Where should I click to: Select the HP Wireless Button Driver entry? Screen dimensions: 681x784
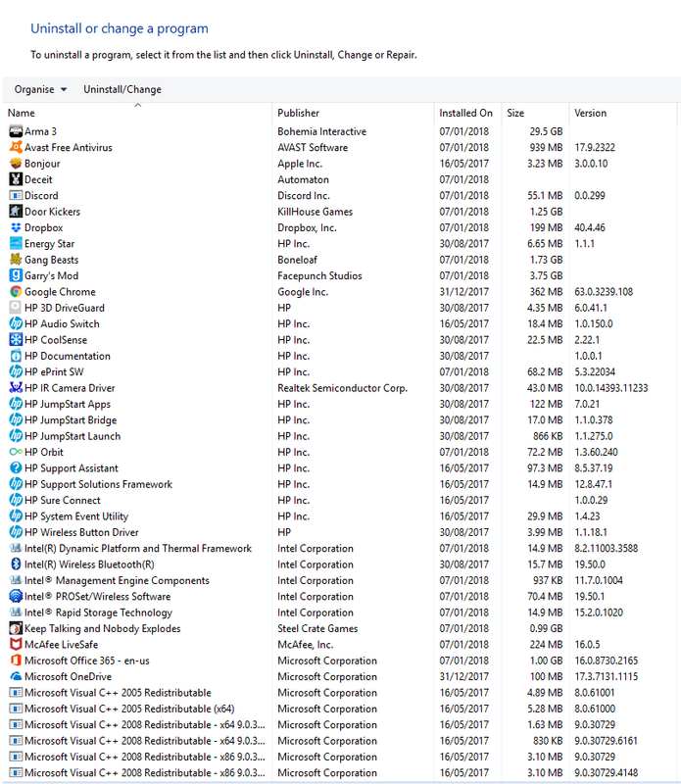point(340,532)
